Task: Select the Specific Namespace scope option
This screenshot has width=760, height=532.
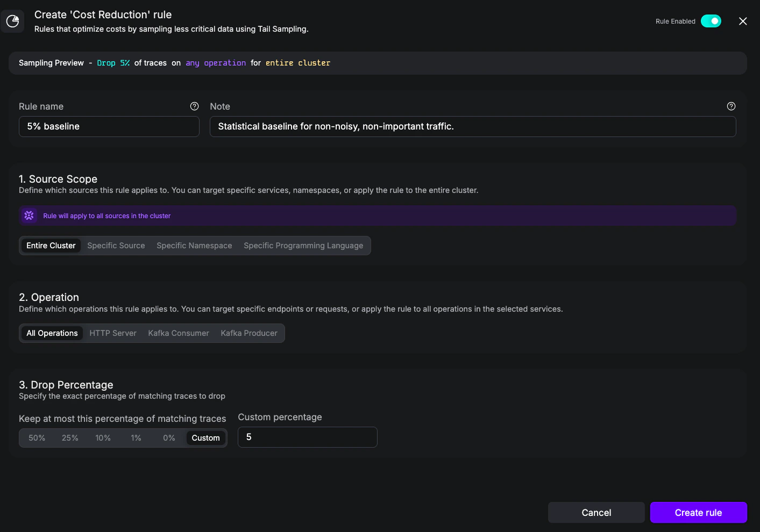Action: [x=194, y=246]
